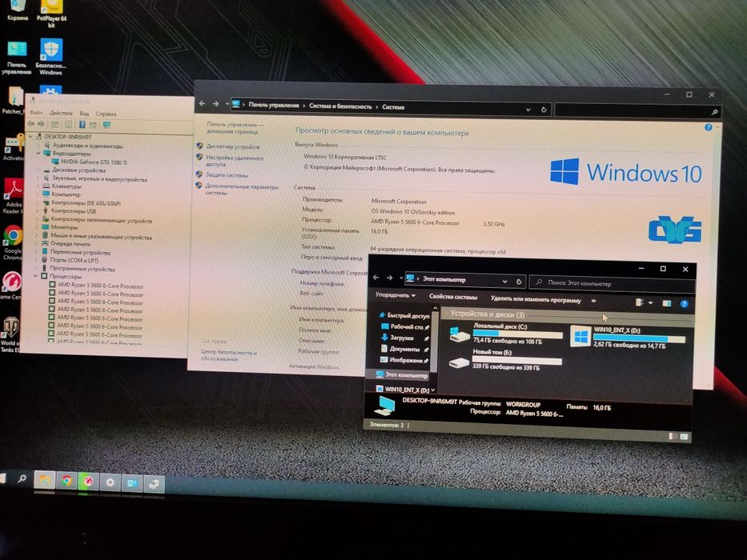Click Свойства системы in Explorer toolbar
This screenshot has width=747, height=560.
click(x=452, y=297)
